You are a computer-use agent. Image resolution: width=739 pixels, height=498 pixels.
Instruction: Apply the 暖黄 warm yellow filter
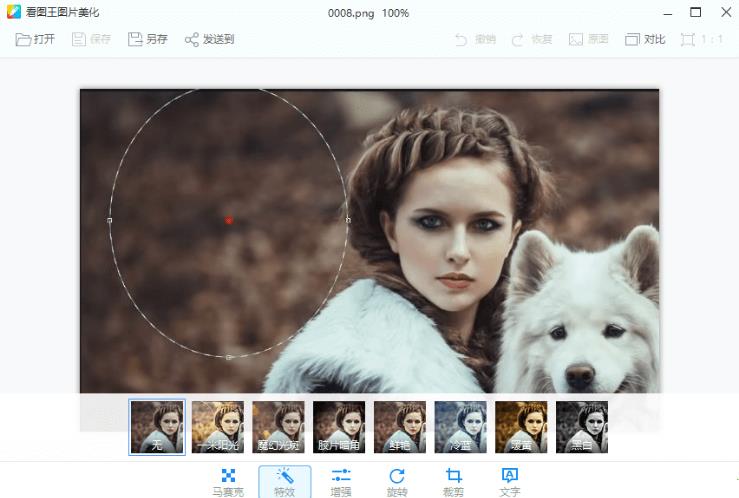pyautogui.click(x=521, y=427)
